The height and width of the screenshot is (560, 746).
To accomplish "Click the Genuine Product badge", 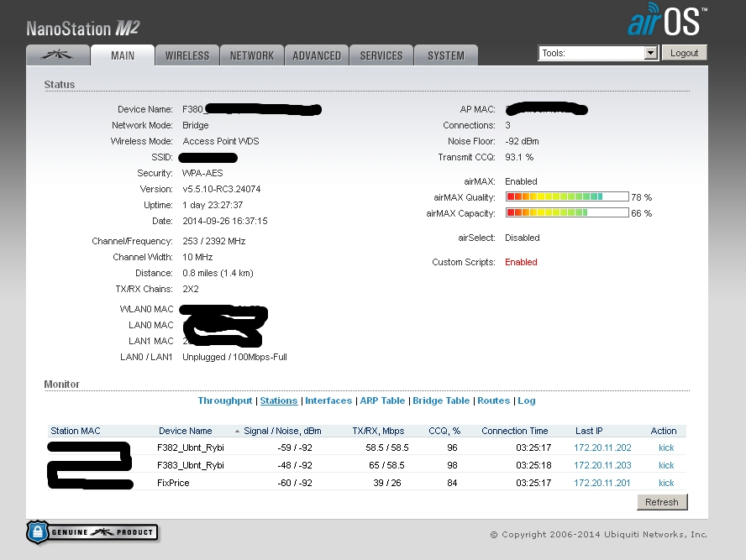I will click(x=92, y=532).
